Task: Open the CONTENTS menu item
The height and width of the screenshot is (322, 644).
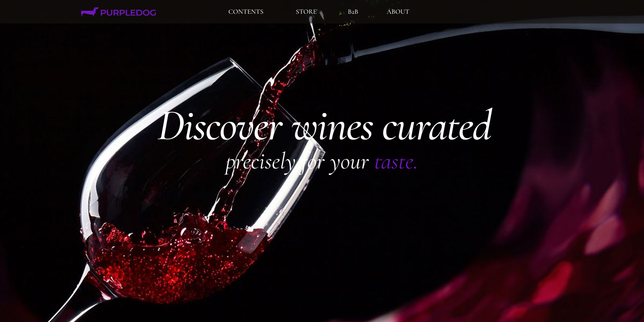Action: (246, 12)
